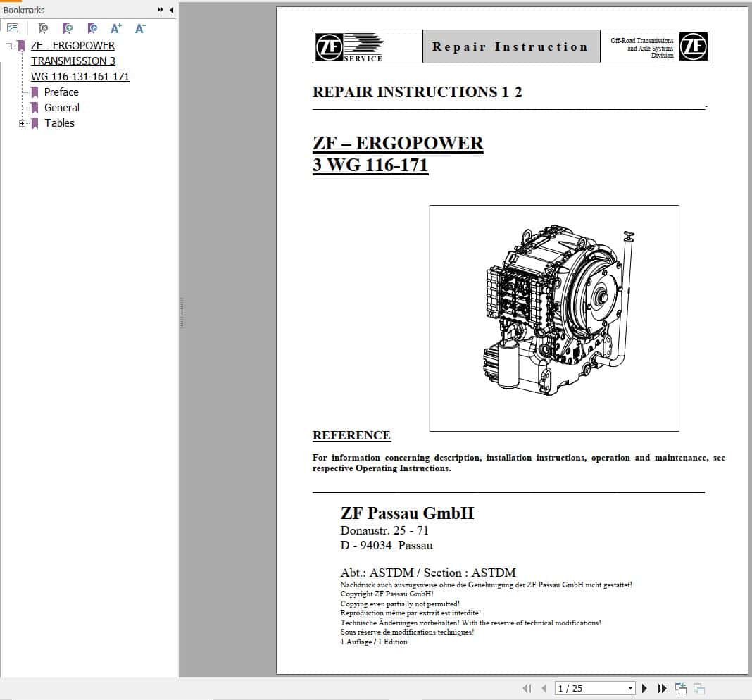Click the Copying even partially not permitted line
The image size is (752, 700).
(400, 604)
